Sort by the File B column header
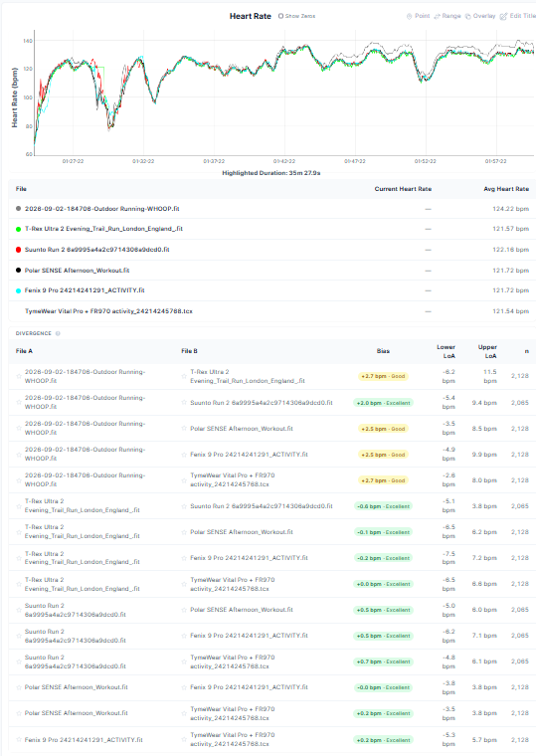The height and width of the screenshot is (756, 536). coord(189,351)
